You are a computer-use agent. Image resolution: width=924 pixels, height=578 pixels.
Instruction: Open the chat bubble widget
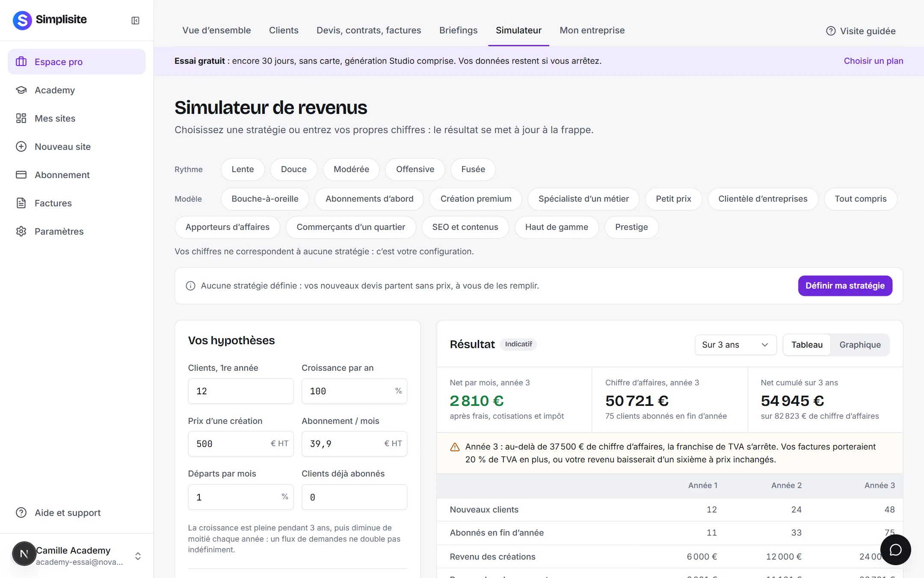[895, 550]
